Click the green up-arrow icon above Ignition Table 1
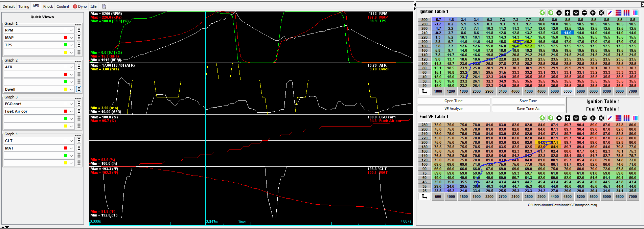644x229 pixels. 542,13
